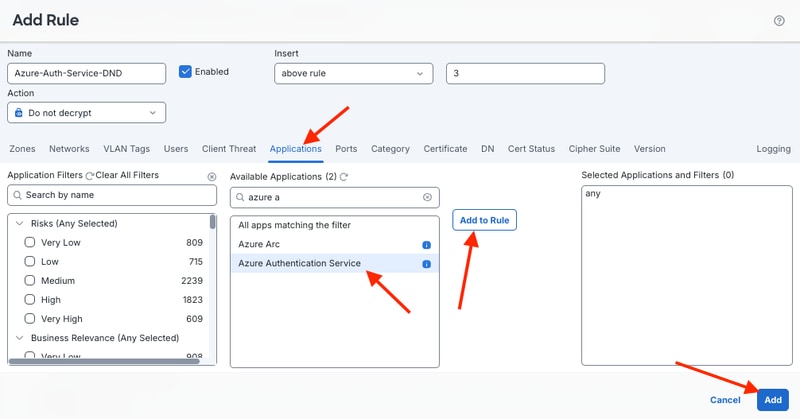
Task: Check the Low risk filter
Action: pyautogui.click(x=30, y=261)
